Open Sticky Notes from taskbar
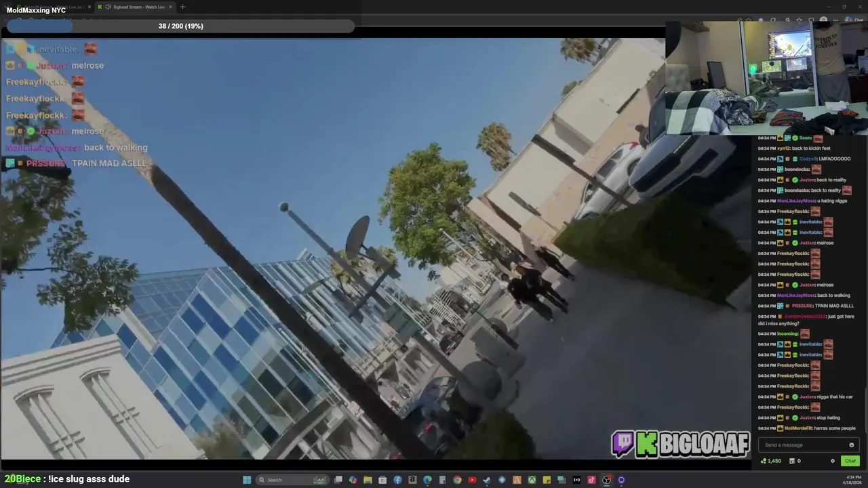The image size is (868, 488). coord(547,480)
